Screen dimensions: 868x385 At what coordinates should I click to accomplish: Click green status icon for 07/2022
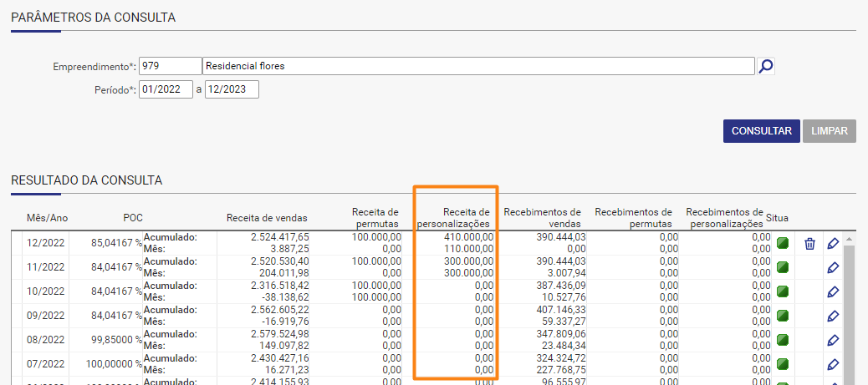[782, 365]
